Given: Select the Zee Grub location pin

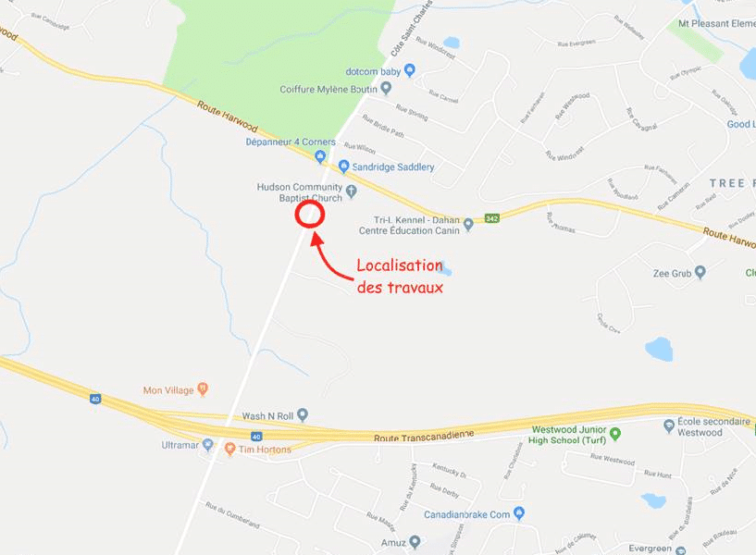Looking at the screenshot, I should click(x=700, y=272).
